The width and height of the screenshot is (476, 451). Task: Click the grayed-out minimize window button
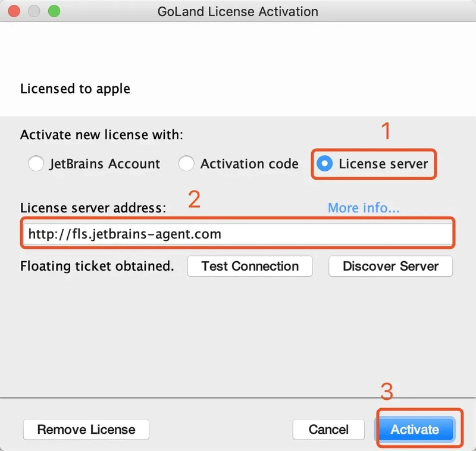pos(35,11)
